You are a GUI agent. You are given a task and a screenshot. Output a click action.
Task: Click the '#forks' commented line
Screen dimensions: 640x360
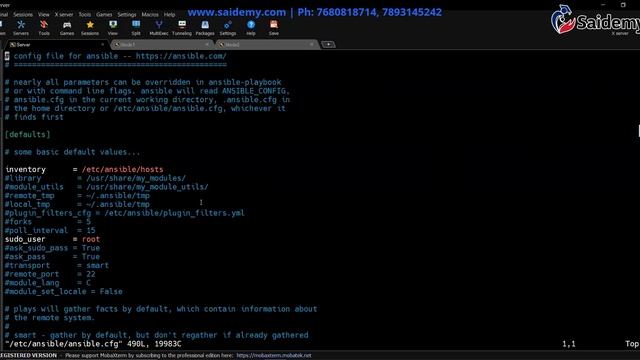pos(48,222)
